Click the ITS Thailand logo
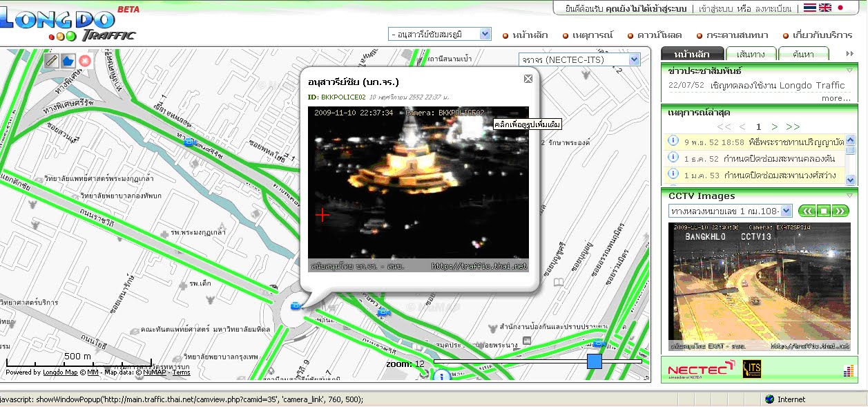868x407 pixels. point(751,369)
